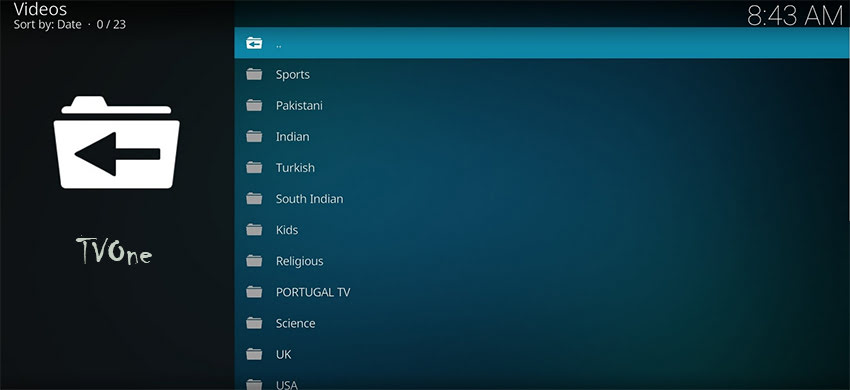The width and height of the screenshot is (850, 390).
Task: Click the Sort by: Date label
Action: click(47, 24)
